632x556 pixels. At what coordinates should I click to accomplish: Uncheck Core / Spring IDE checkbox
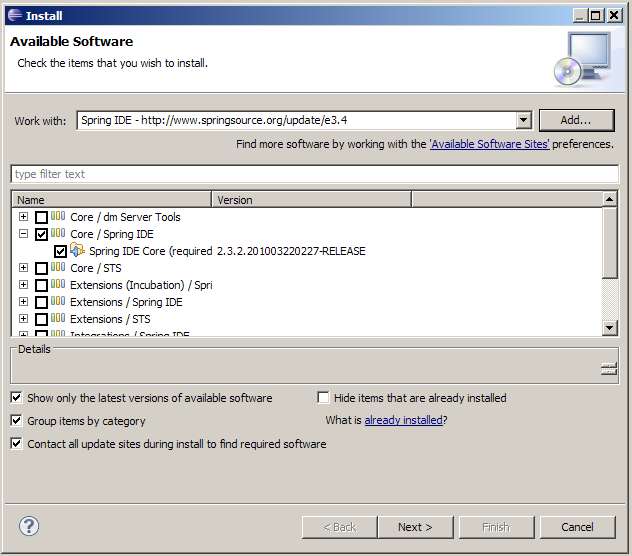pyautogui.click(x=42, y=234)
